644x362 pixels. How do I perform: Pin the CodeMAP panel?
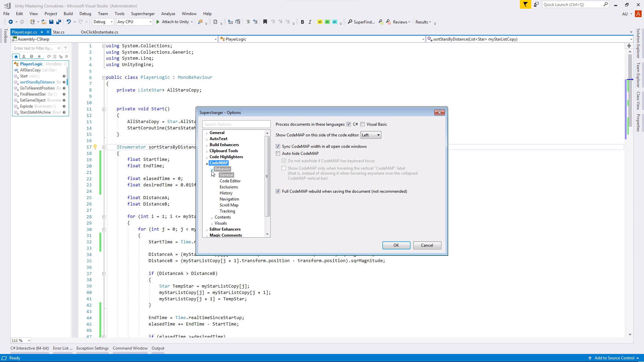pyautogui.click(x=66, y=57)
